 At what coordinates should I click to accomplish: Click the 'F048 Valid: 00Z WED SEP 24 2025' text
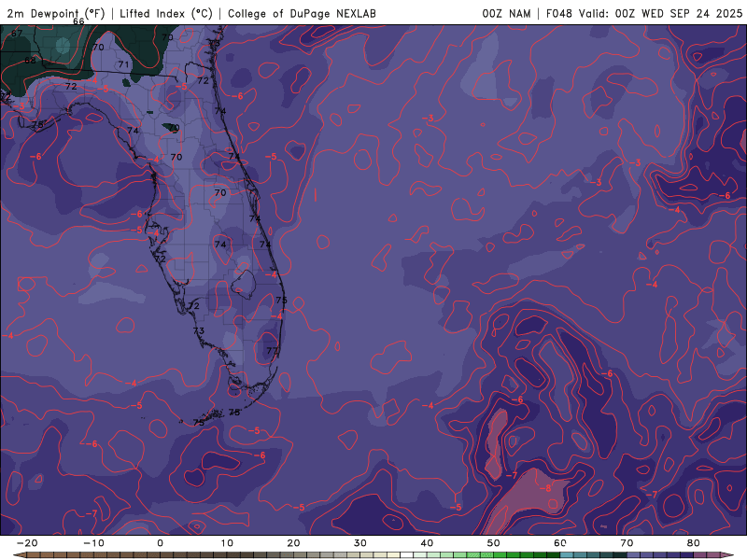coord(644,13)
